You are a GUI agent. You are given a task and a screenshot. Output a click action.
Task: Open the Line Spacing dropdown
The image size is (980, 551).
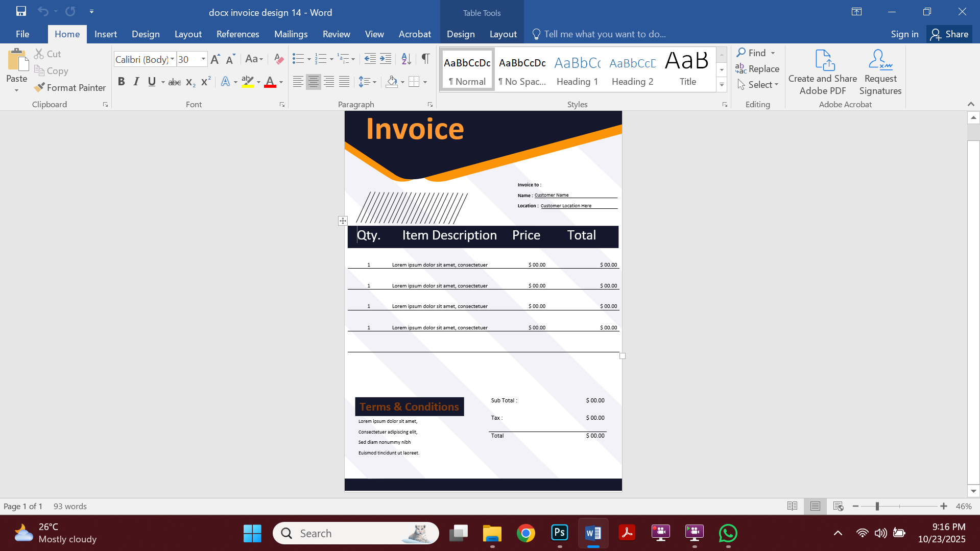(368, 81)
